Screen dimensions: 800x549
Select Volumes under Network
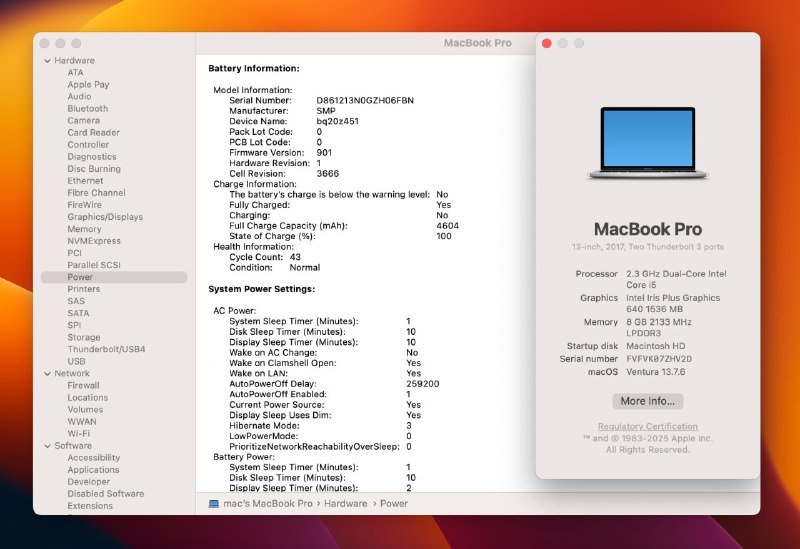[85, 410]
